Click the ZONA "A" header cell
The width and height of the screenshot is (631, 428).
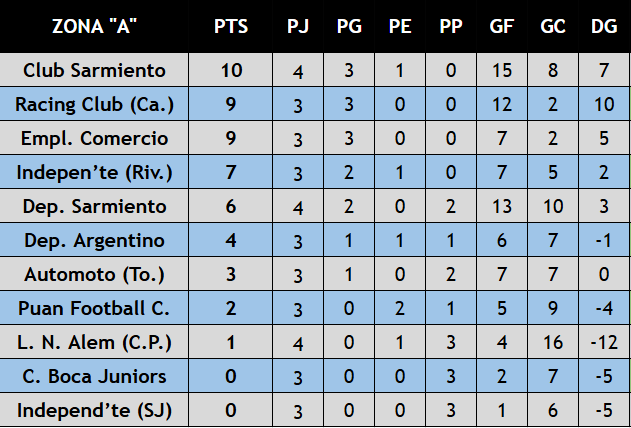pos(94,26)
